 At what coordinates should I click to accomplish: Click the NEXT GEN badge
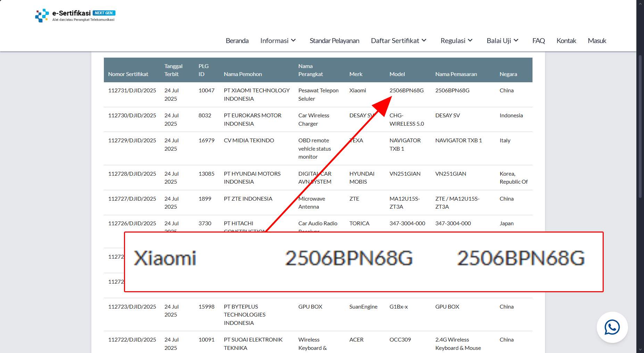click(x=104, y=13)
